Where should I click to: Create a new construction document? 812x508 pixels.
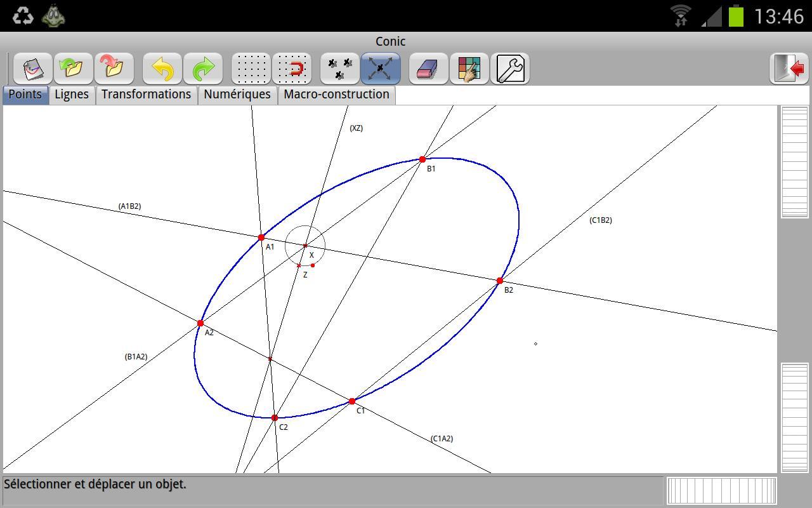(x=33, y=69)
